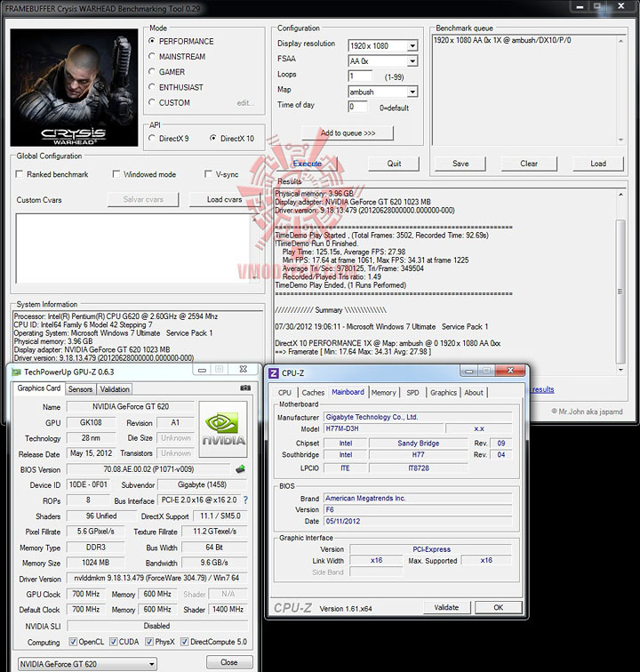Click Add to queue button
The width and height of the screenshot is (640, 672).
[x=348, y=133]
